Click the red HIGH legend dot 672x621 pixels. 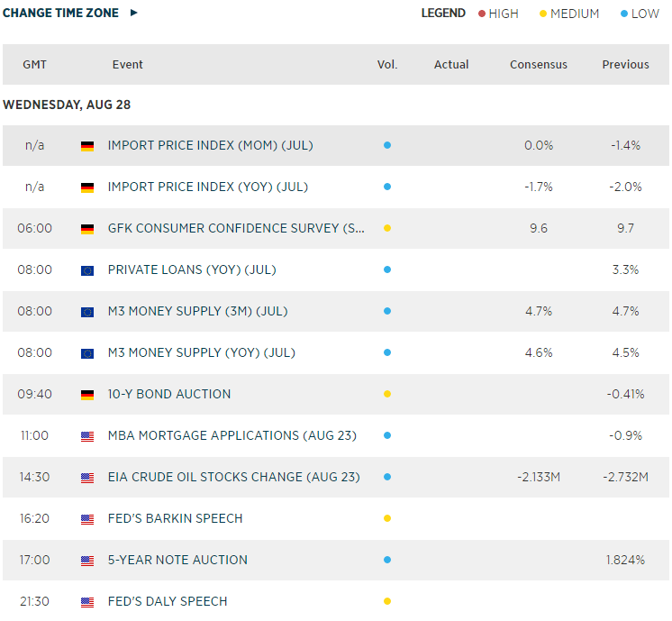click(x=482, y=14)
